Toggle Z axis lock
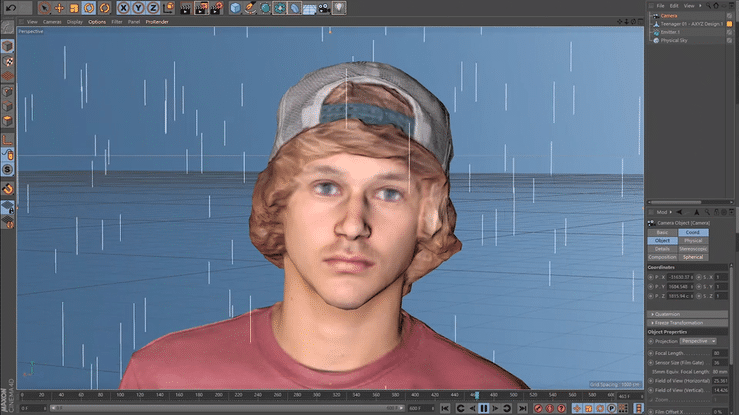The width and height of the screenshot is (739, 415). pyautogui.click(x=153, y=8)
